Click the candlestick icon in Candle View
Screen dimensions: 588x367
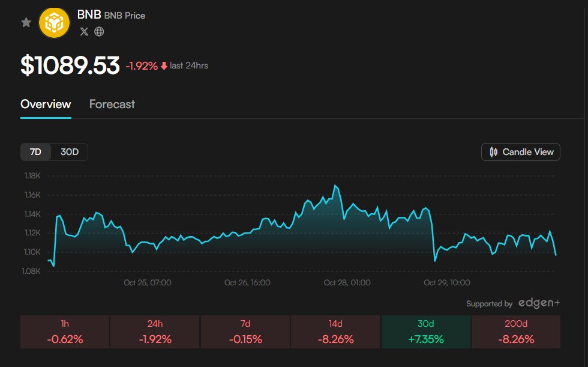click(x=493, y=152)
